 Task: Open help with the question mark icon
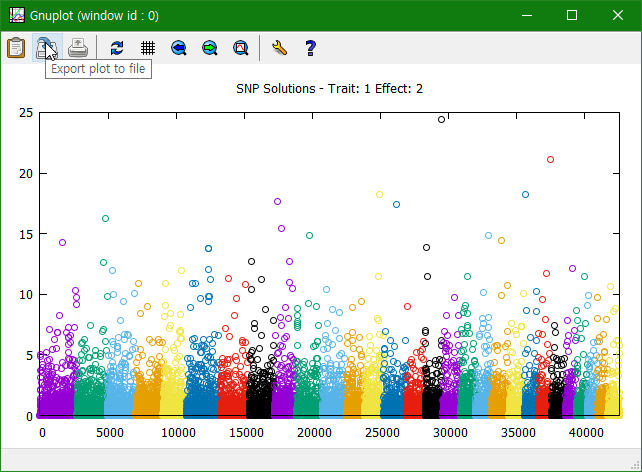[x=310, y=48]
